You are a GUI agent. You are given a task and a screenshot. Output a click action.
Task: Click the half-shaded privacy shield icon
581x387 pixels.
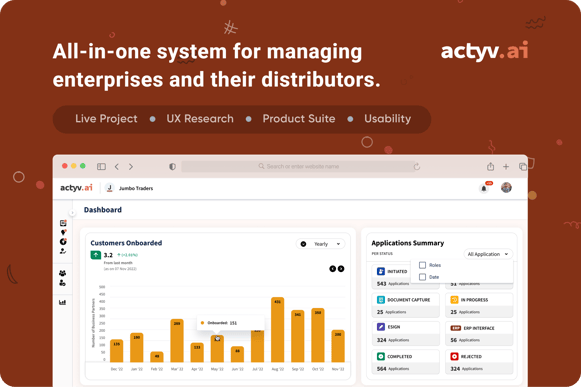click(x=172, y=166)
